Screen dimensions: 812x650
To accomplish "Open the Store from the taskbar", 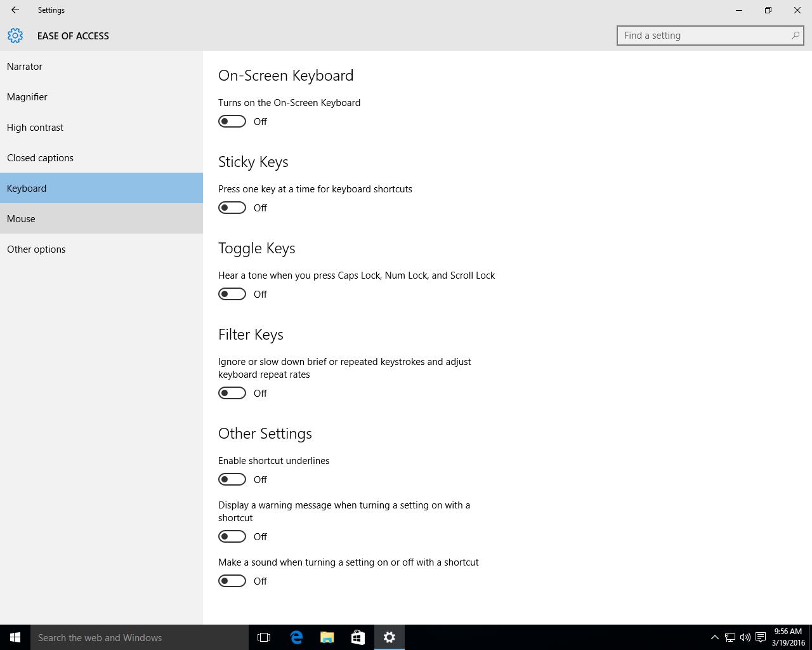I will coord(358,637).
